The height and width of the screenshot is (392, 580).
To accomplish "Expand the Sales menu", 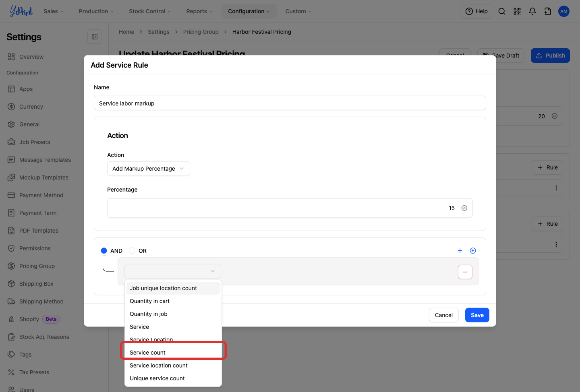I will point(54,11).
